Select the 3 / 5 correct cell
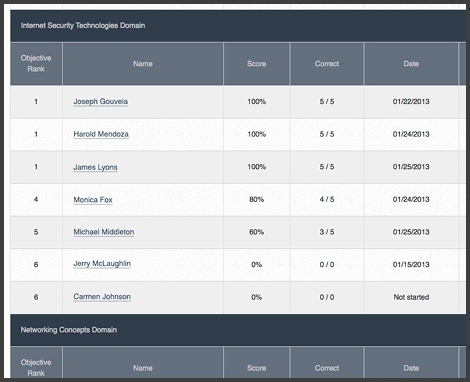Image resolution: width=470 pixels, height=382 pixels. click(x=327, y=232)
